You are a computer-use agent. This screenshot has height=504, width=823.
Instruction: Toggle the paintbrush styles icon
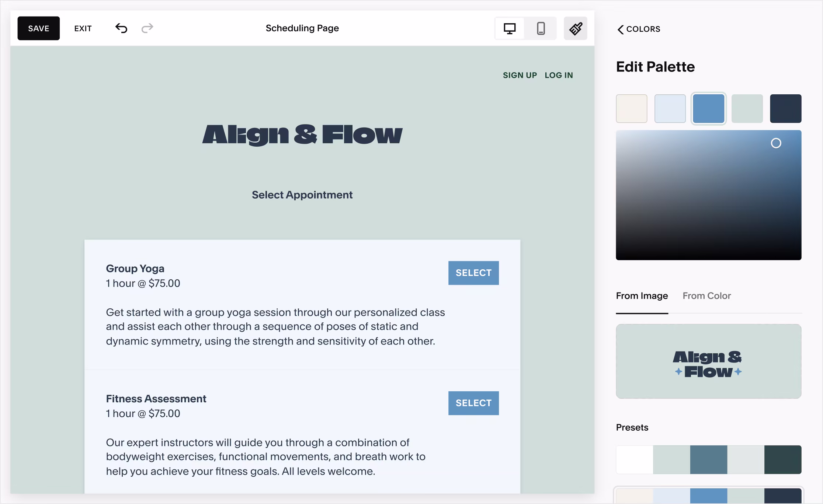point(575,28)
